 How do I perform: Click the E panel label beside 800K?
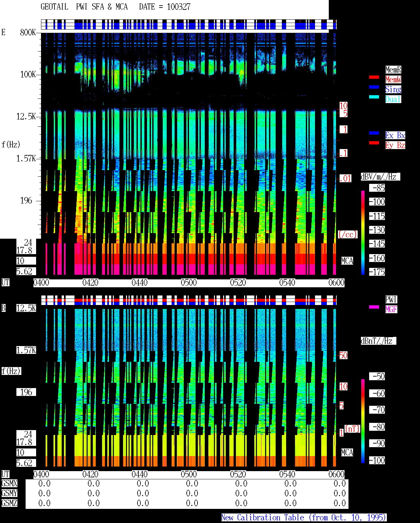click(x=4, y=32)
